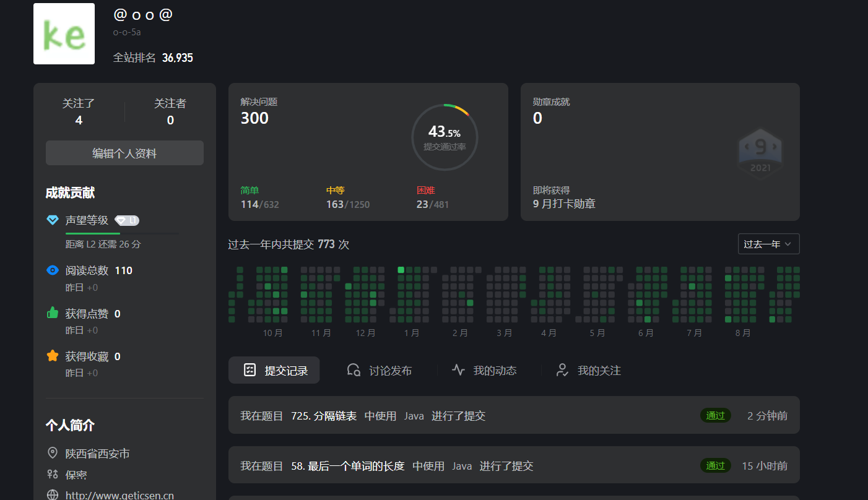The height and width of the screenshot is (500, 868).
Task: Open the 过去一年 time range dropdown
Action: 768,244
